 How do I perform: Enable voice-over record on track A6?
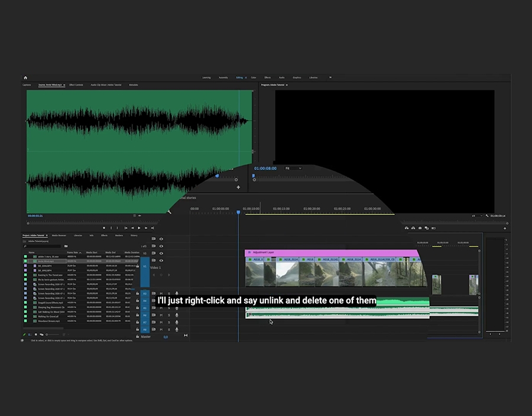pos(177,316)
